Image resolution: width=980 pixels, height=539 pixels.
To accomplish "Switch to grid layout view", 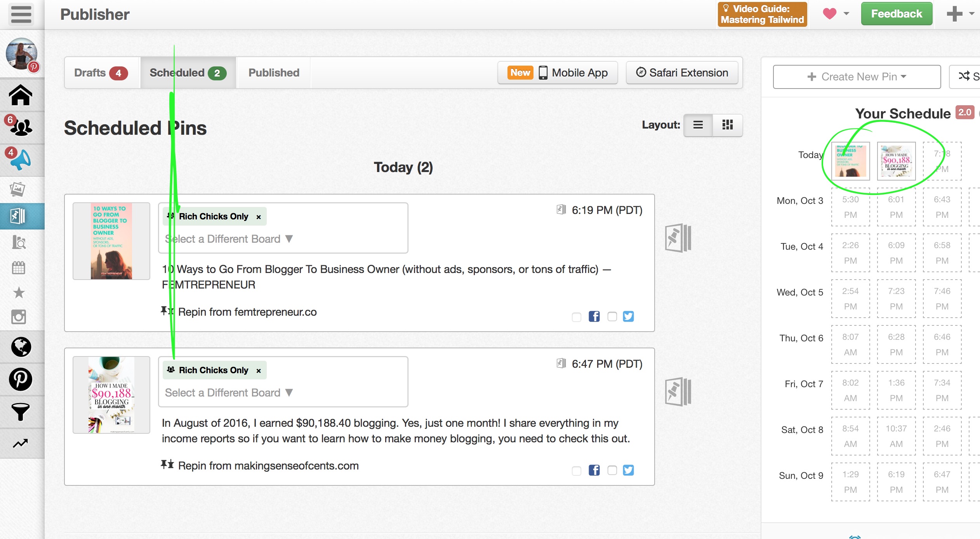I will pos(727,125).
